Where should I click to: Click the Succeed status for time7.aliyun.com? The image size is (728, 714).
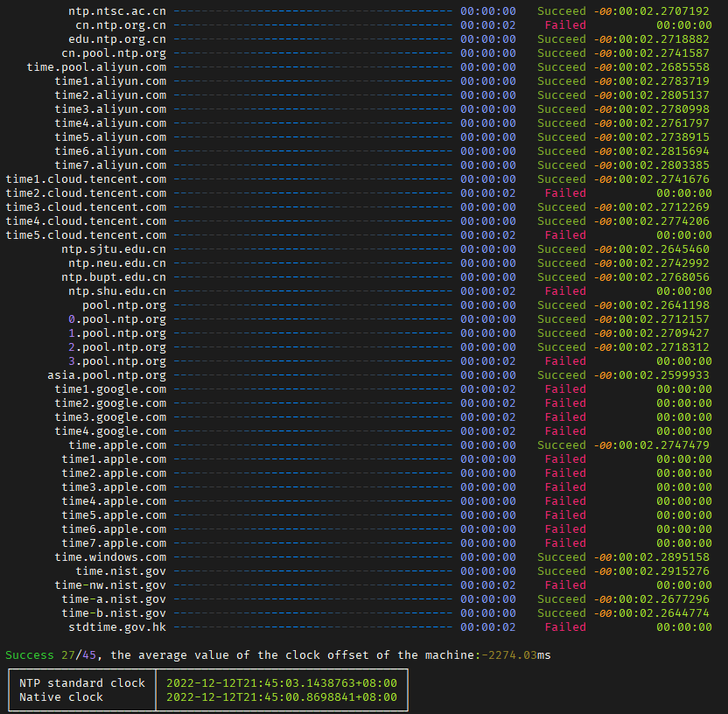coord(562,165)
